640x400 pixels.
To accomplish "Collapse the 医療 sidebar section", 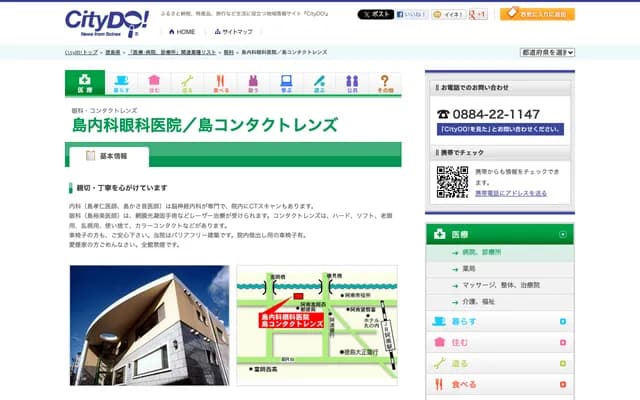I will click(563, 234).
